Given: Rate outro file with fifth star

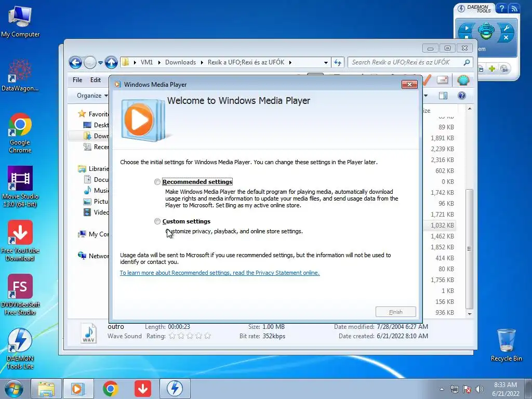Looking at the screenshot, I should pyautogui.click(x=208, y=336).
